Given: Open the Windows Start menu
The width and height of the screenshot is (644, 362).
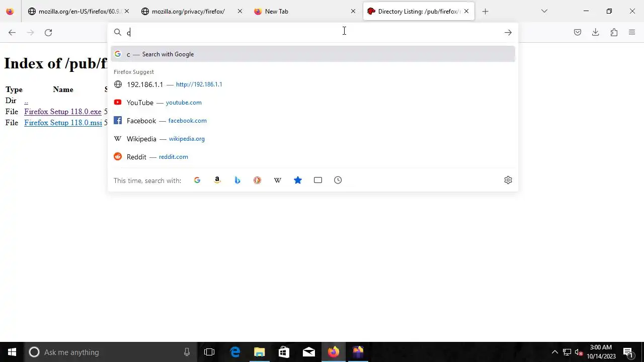Looking at the screenshot, I should [12, 352].
